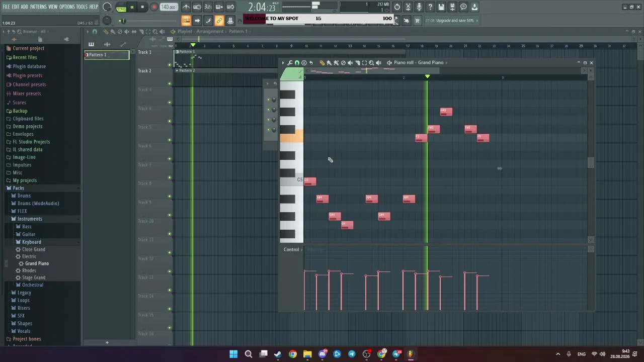Mute Track 4 with its green dot
This screenshot has height=362, width=644.
click(170, 121)
